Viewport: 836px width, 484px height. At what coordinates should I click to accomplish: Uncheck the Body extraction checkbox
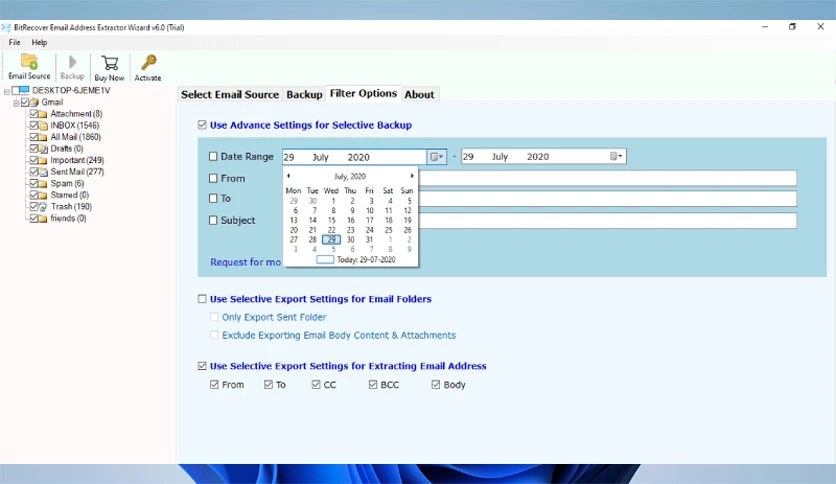(436, 384)
